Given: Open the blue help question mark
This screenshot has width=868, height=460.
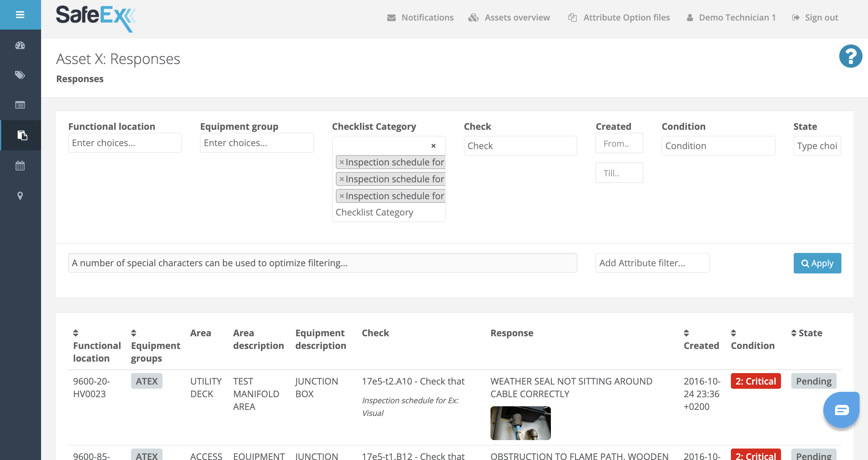Looking at the screenshot, I should [x=850, y=56].
